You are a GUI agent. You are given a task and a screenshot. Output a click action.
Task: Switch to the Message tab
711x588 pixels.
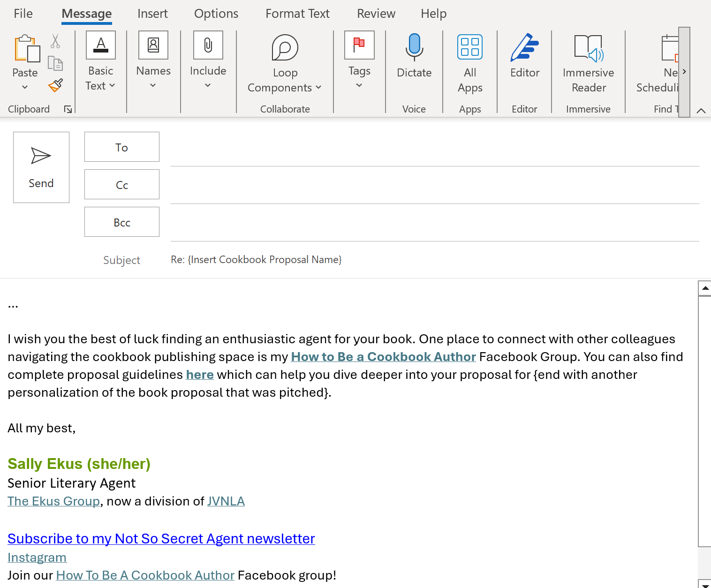(x=87, y=14)
